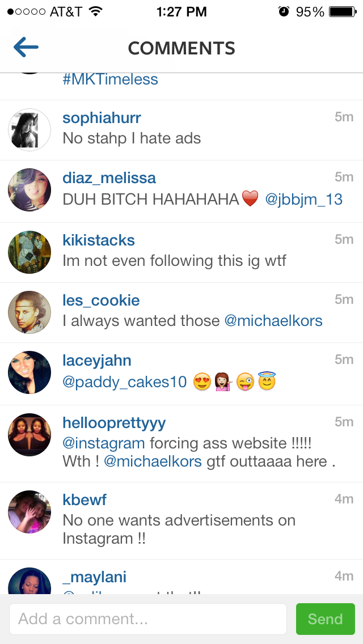Image resolution: width=363 pixels, height=644 pixels.
Task: Tap laceyjahn's profile picture
Action: point(29,372)
